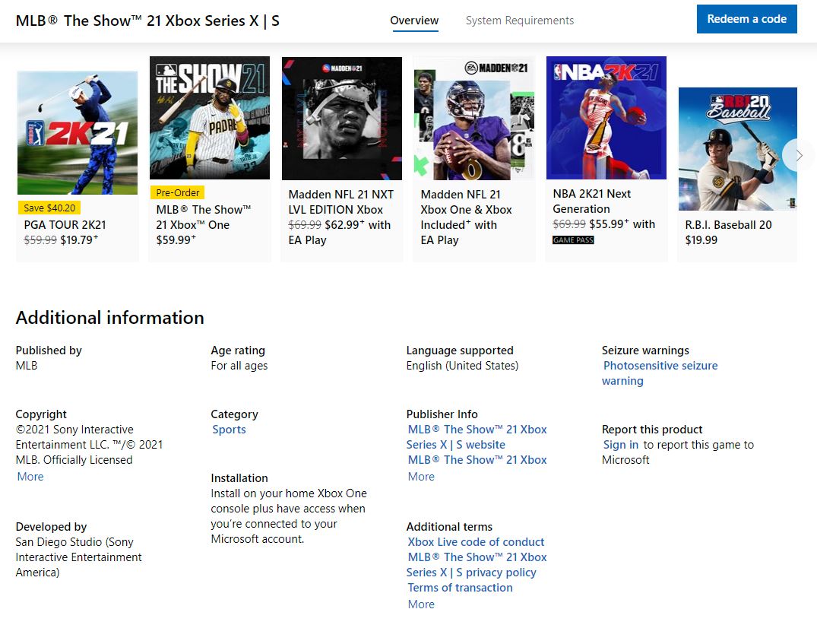Open MLB The Show 21 privacy policy link

[477, 565]
